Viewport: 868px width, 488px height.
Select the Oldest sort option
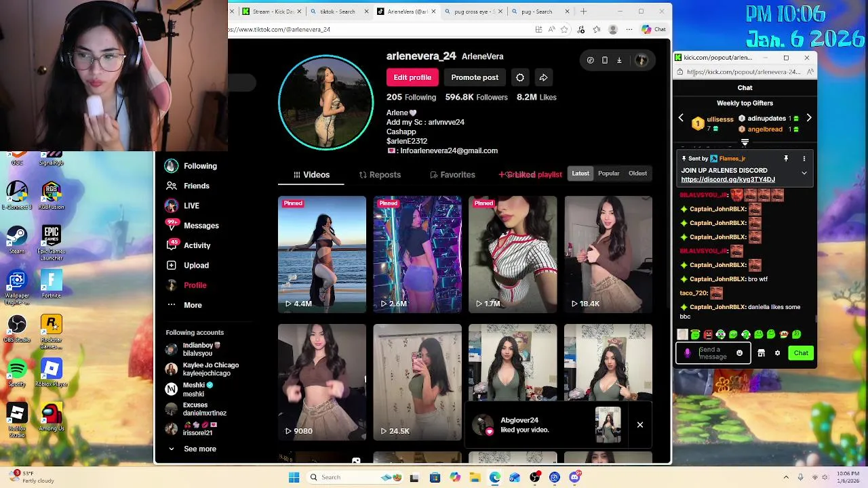pos(637,174)
